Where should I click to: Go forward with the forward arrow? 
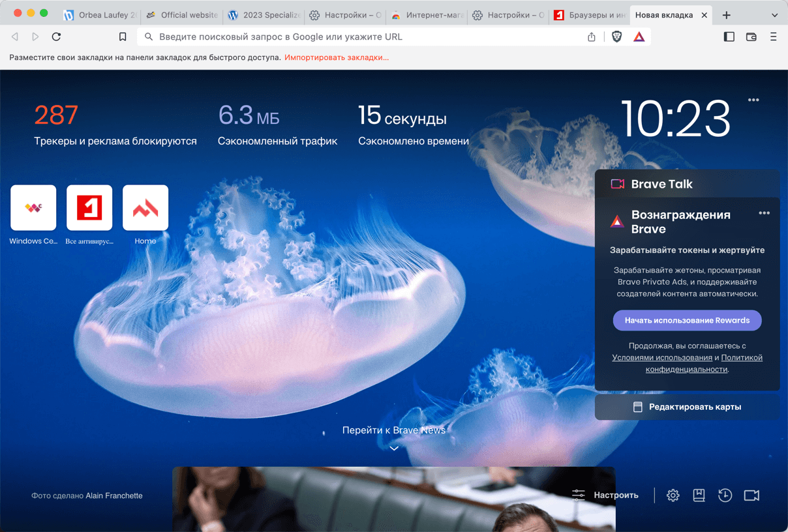click(x=35, y=37)
